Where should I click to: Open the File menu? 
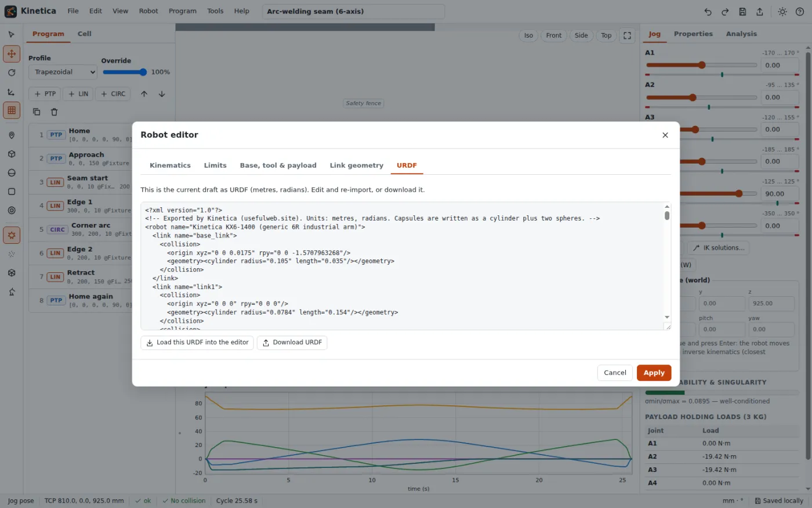pos(73,11)
